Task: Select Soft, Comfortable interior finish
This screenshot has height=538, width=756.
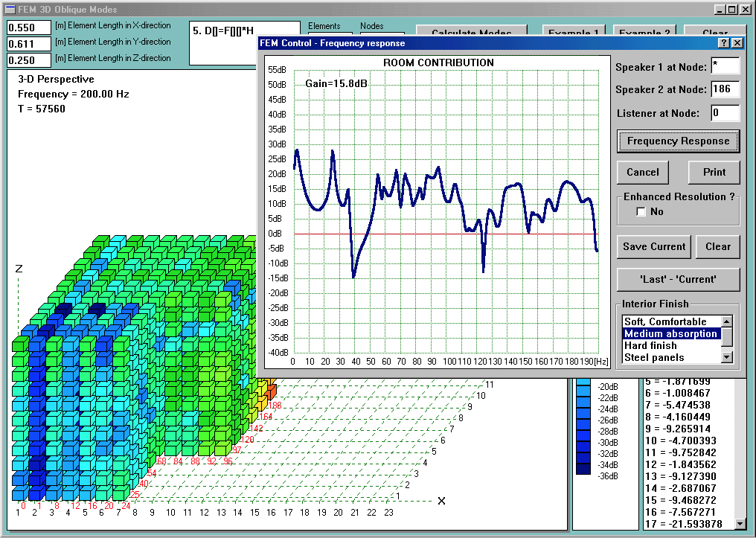Action: 672,321
